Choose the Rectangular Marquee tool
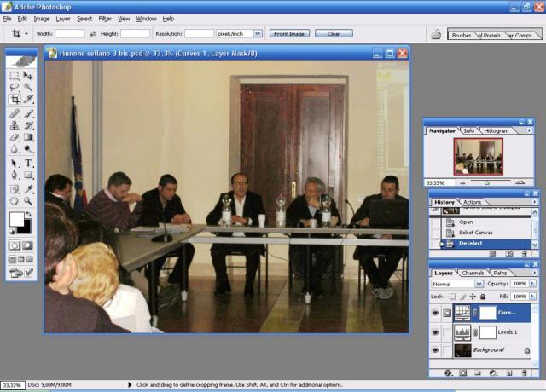This screenshot has width=546, height=392. click(x=15, y=75)
